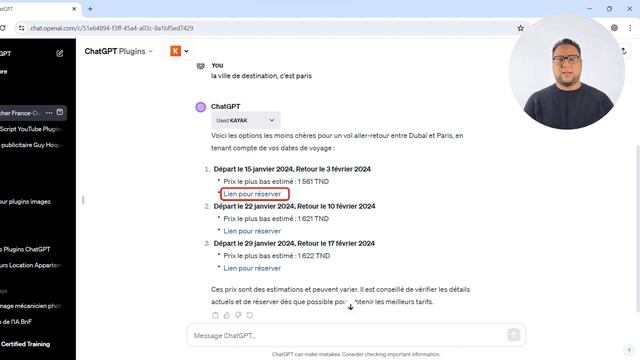Screen dimensions: 640x360
Task: Click the ChatGPT purple avatar icon
Action: tap(200, 107)
